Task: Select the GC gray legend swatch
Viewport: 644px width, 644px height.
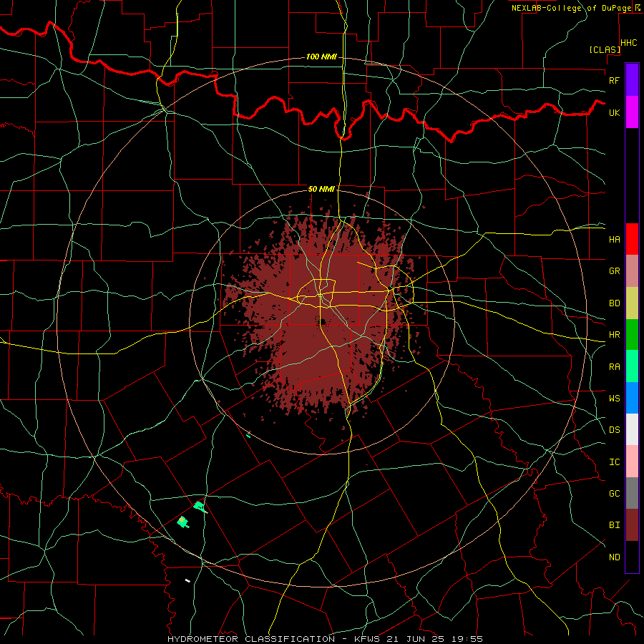Action: coord(632,493)
